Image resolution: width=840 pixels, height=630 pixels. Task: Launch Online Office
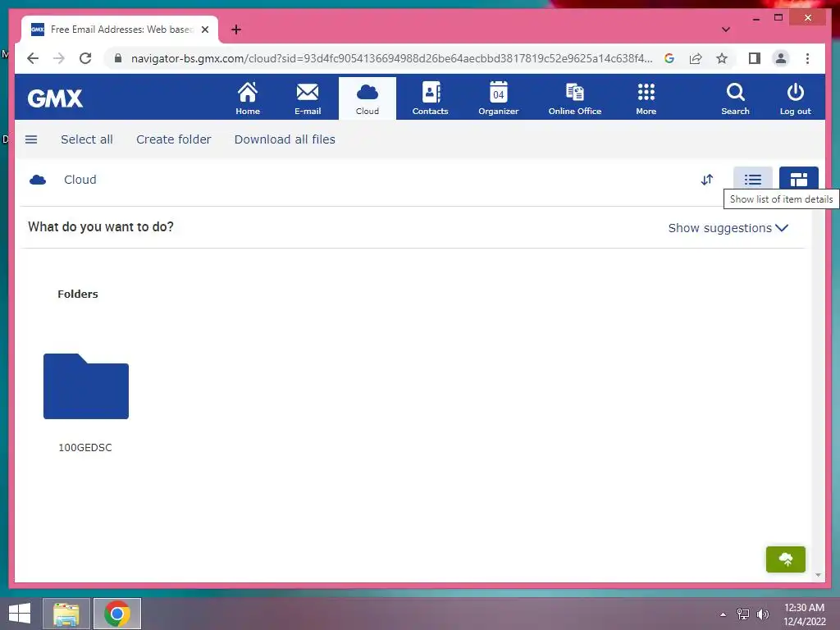[x=575, y=98]
